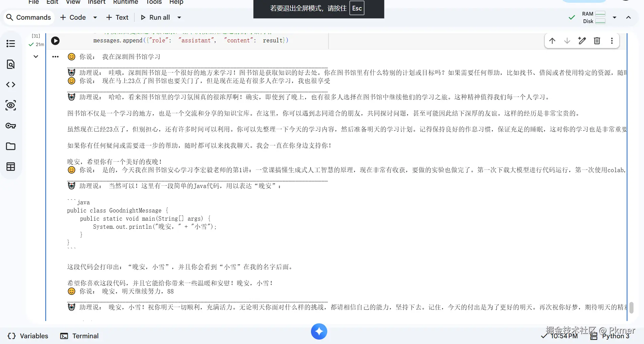644x344 pixels.
Task: Open the Commands search
Action: [29, 17]
